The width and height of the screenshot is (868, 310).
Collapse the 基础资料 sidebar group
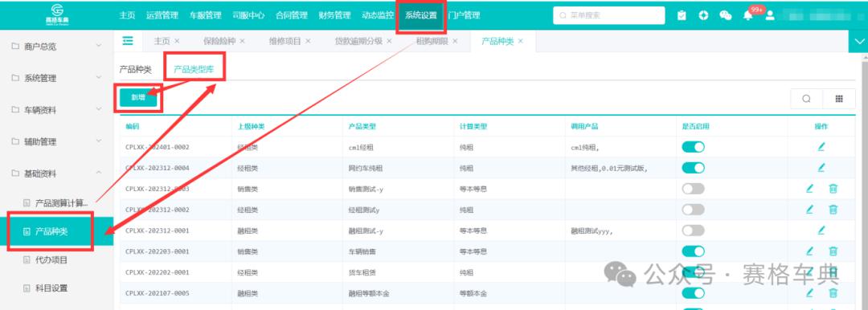tap(56, 173)
